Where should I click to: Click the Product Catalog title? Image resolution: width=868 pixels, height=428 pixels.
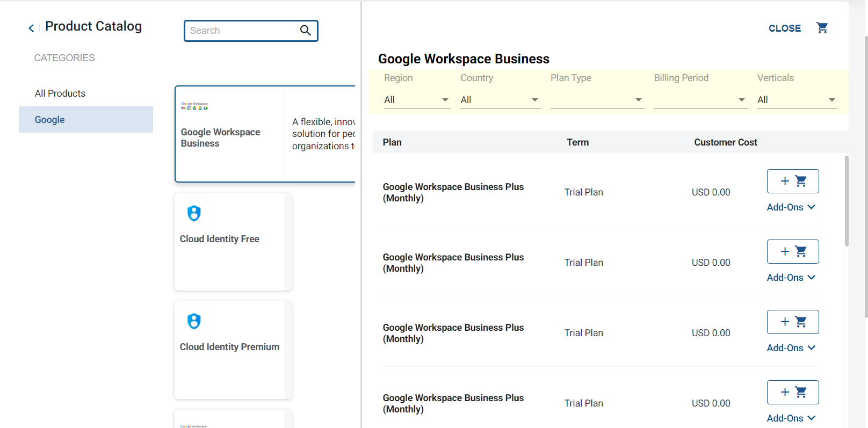[x=93, y=26]
